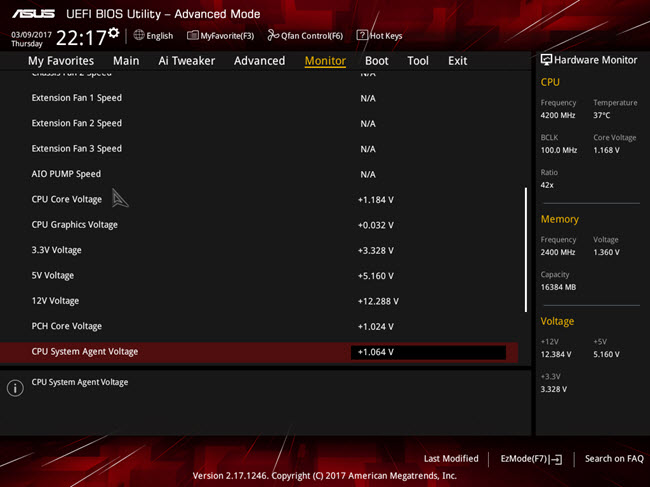Viewport: 650px width, 487px height.
Task: Select the 12V Voltage row
Action: (x=259, y=301)
